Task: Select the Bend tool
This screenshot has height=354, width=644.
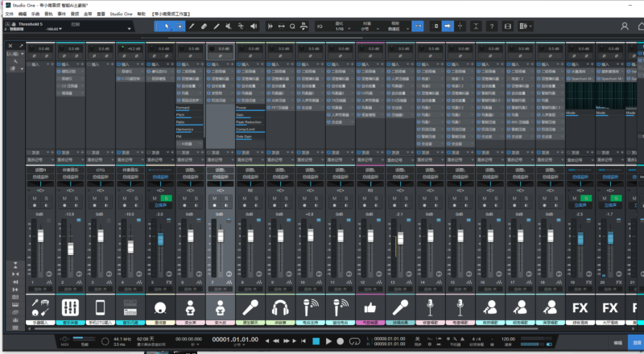Action: pos(241,27)
